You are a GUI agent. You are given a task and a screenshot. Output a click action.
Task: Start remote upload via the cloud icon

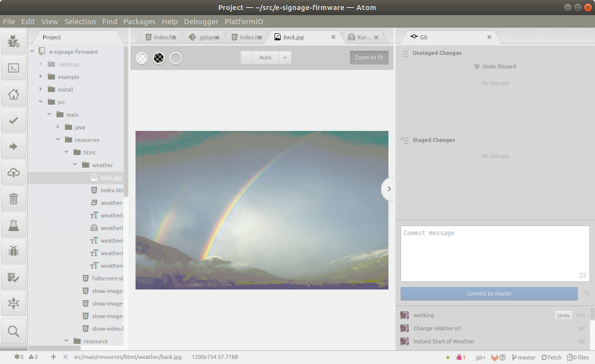click(14, 172)
